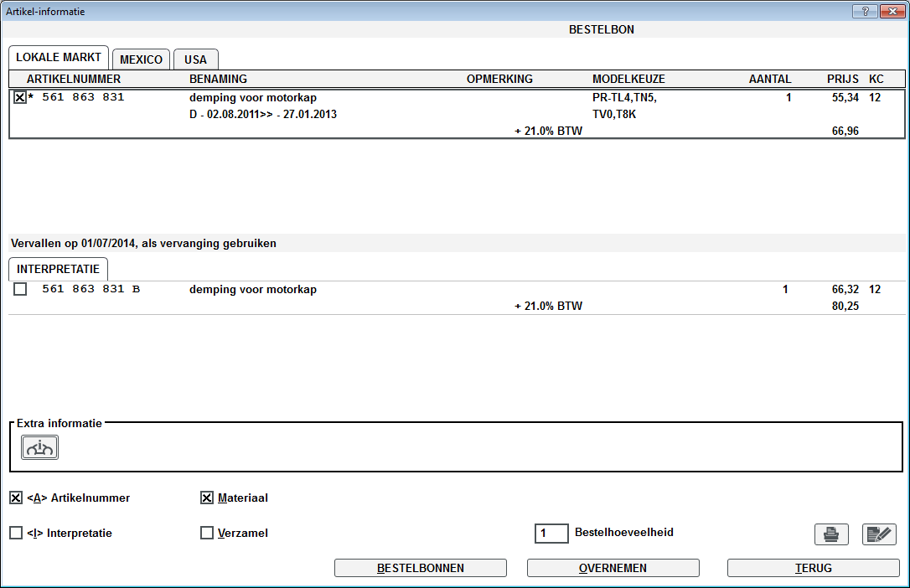Click the help question mark button
The image size is (910, 588).
865,11
